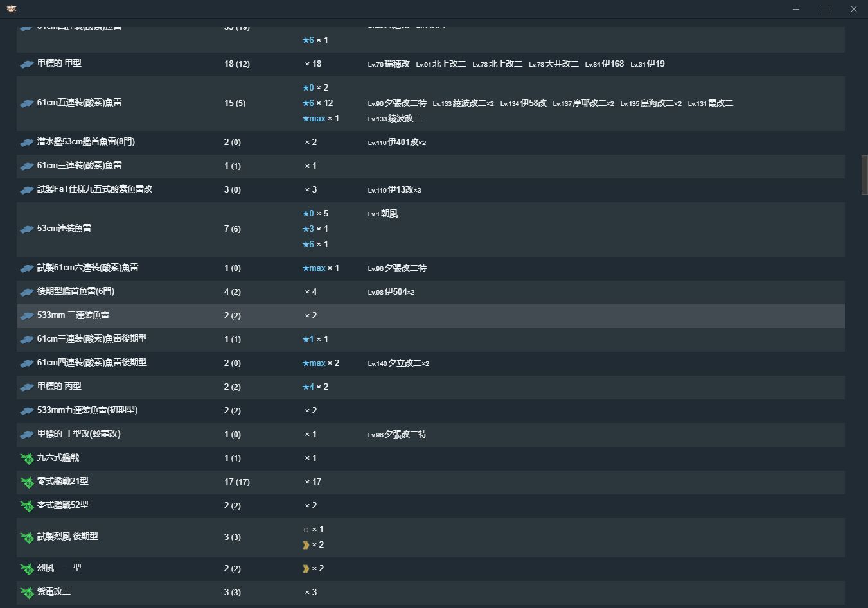Viewport: 868px width, 608px height.
Task: Click green plane icon for 紫電改二
Action: 26,593
